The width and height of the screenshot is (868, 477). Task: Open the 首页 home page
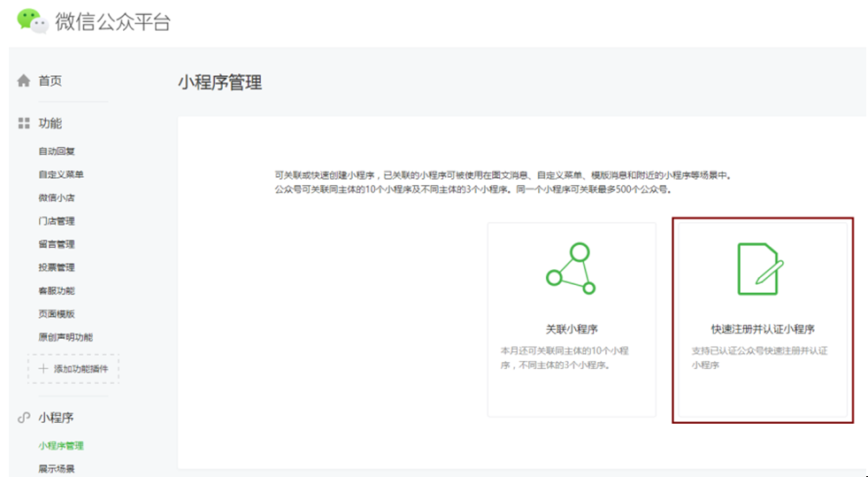[x=50, y=81]
